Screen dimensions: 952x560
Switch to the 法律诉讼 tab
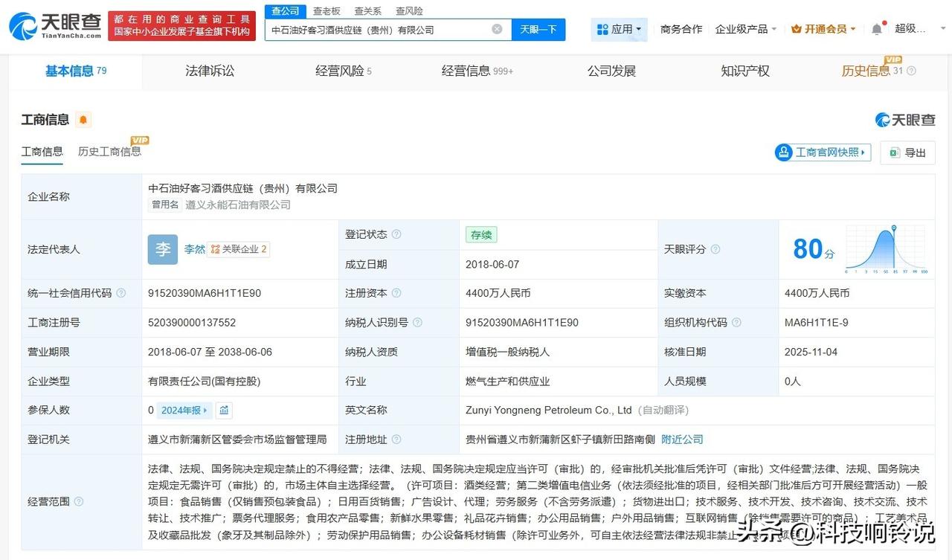tap(210, 71)
